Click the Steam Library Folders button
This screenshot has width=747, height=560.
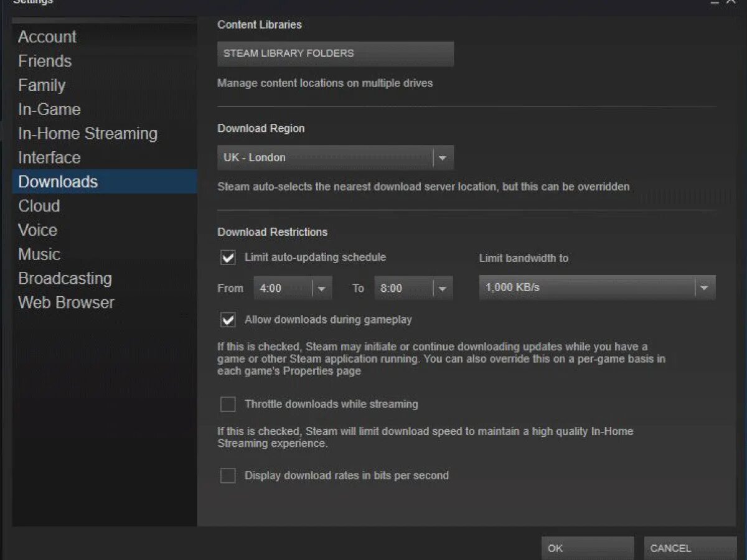(336, 54)
